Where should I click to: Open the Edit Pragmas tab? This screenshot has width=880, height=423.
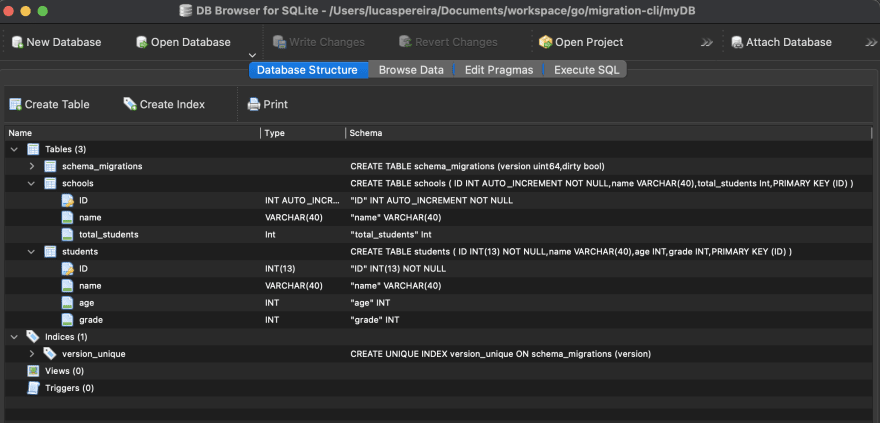[499, 70]
